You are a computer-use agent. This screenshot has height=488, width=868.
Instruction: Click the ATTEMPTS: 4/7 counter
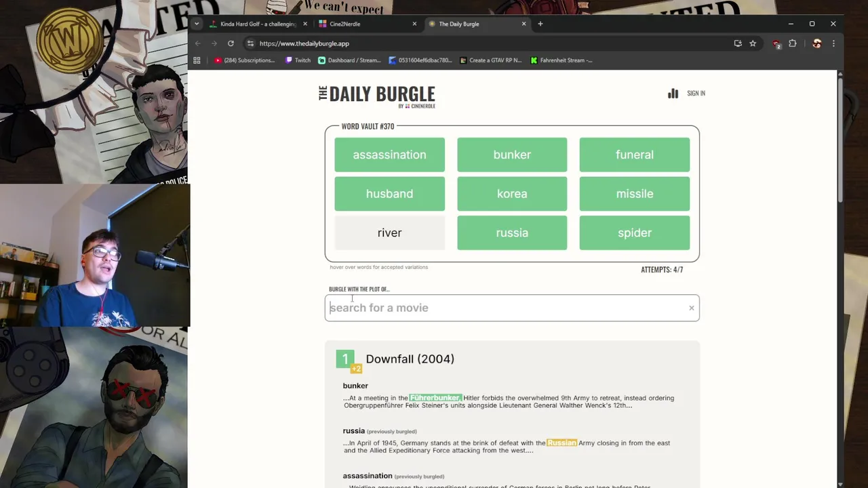click(x=662, y=270)
